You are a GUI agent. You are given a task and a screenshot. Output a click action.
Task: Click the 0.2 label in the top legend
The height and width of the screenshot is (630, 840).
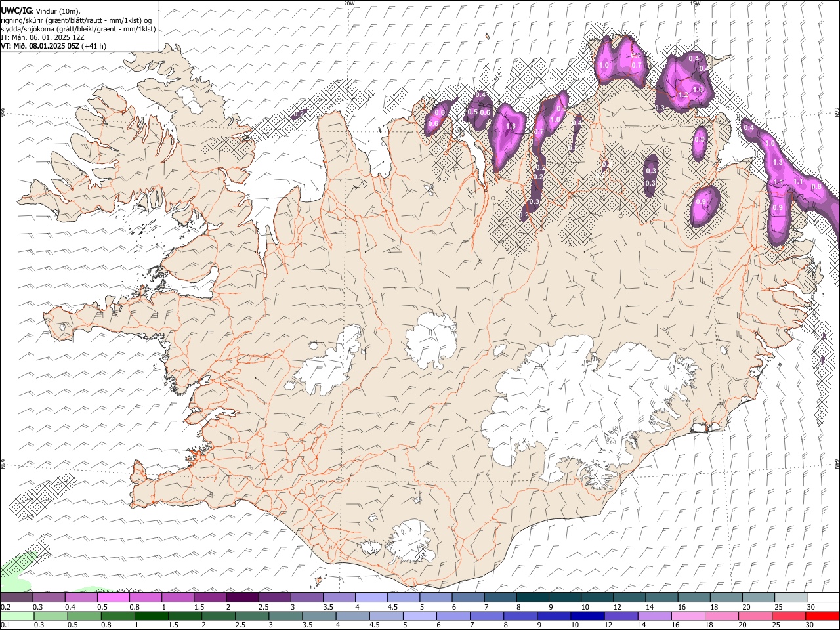coord(5,606)
